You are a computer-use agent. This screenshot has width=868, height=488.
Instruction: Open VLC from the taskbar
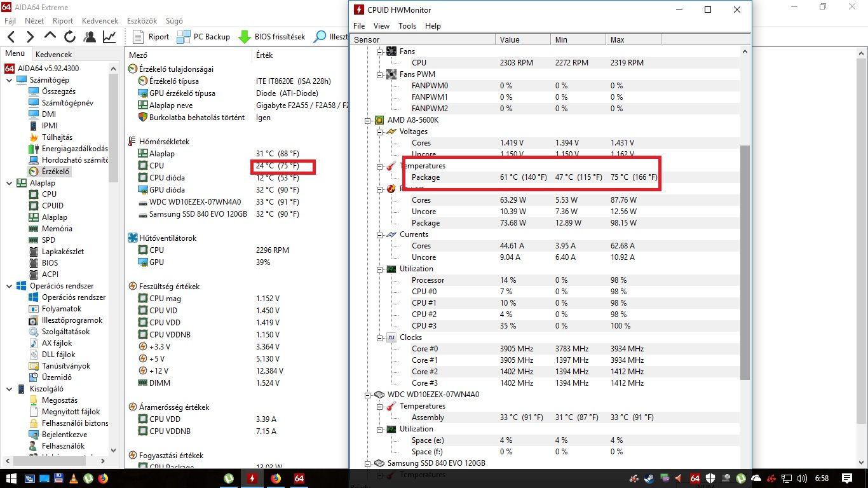point(74,478)
